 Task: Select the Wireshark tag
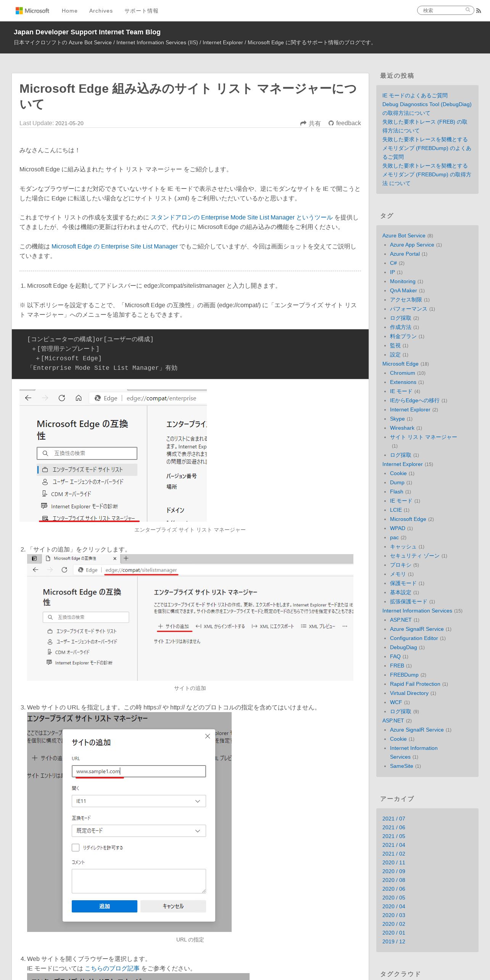click(402, 428)
